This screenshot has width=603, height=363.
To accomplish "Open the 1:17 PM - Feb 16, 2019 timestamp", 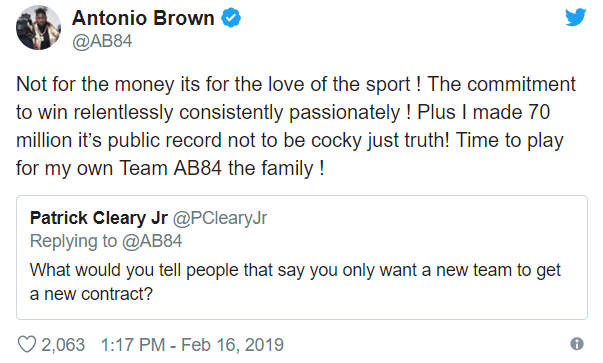I will pos(192,345).
